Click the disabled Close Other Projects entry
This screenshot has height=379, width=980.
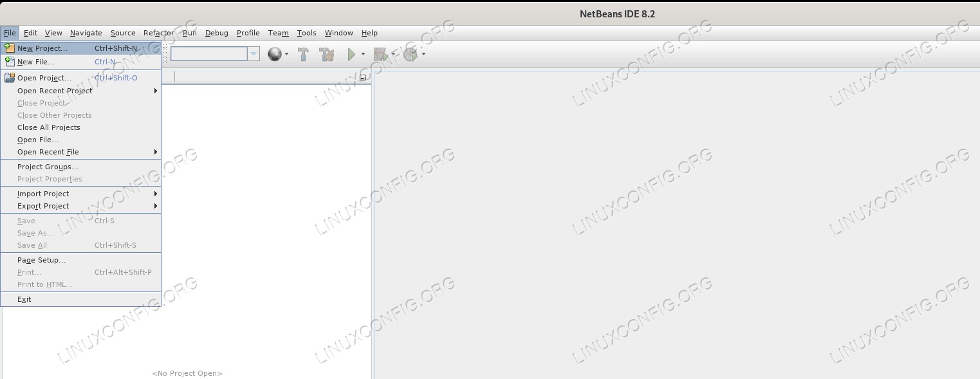(80, 115)
